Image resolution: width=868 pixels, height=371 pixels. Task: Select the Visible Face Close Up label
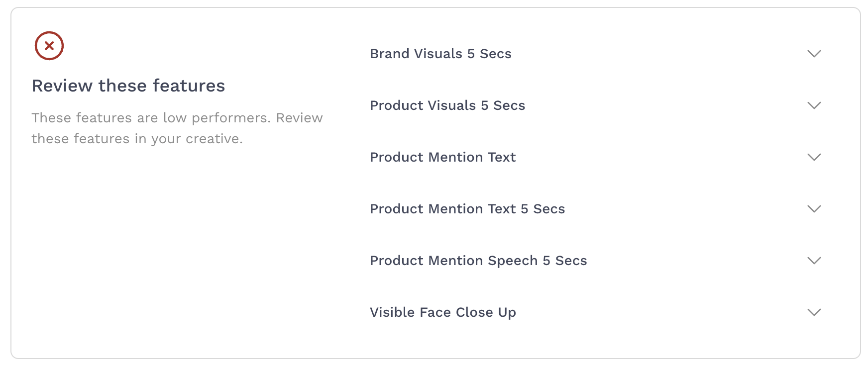442,312
